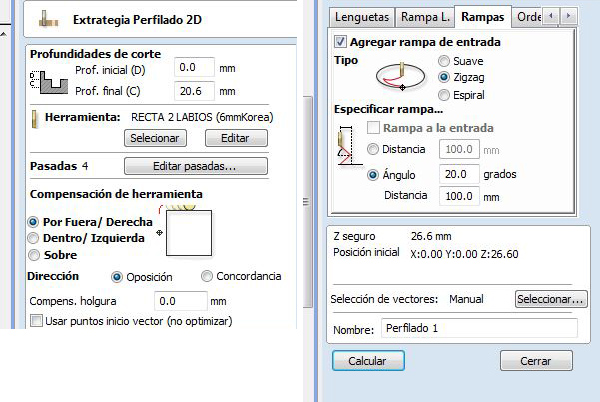
Task: Click the Manual vector selection text
Action: click(x=466, y=299)
